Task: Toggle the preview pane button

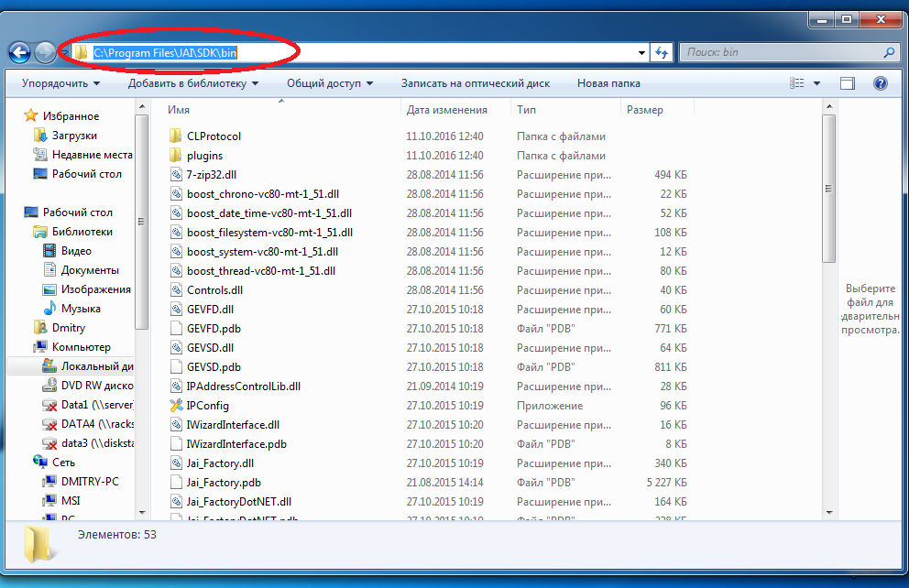Action: 848,83
